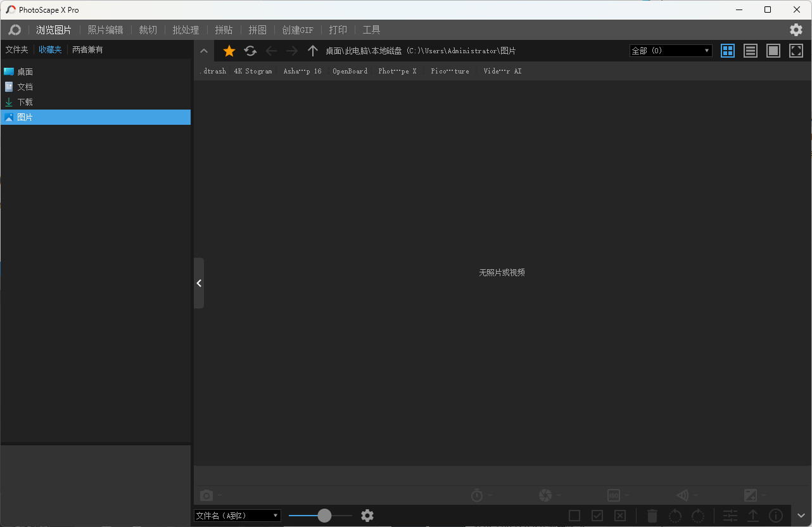Click the thumbnail size slider handle

(324, 516)
